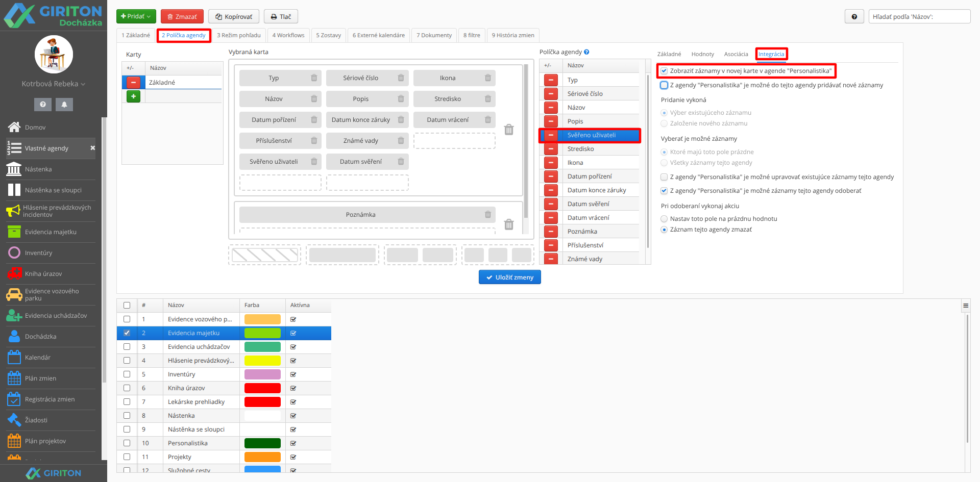Click the sidebar help question icon
Viewport: 980px width, 482px height.
coord(43,104)
